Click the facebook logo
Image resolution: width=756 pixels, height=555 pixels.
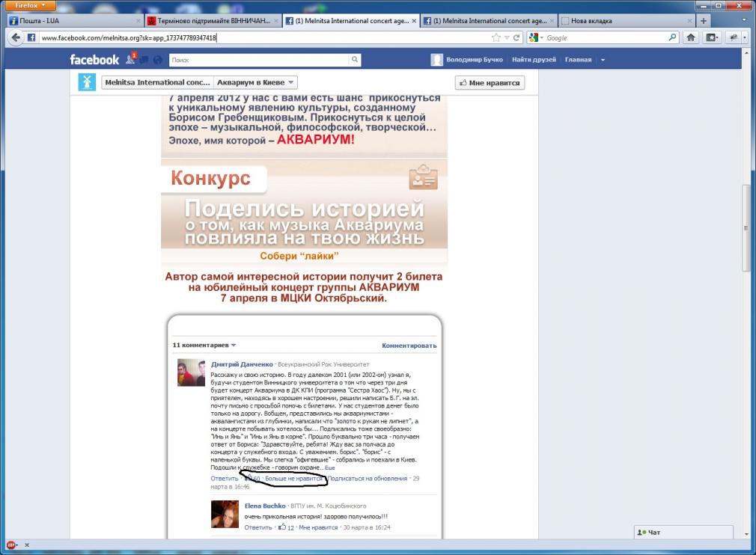point(94,60)
